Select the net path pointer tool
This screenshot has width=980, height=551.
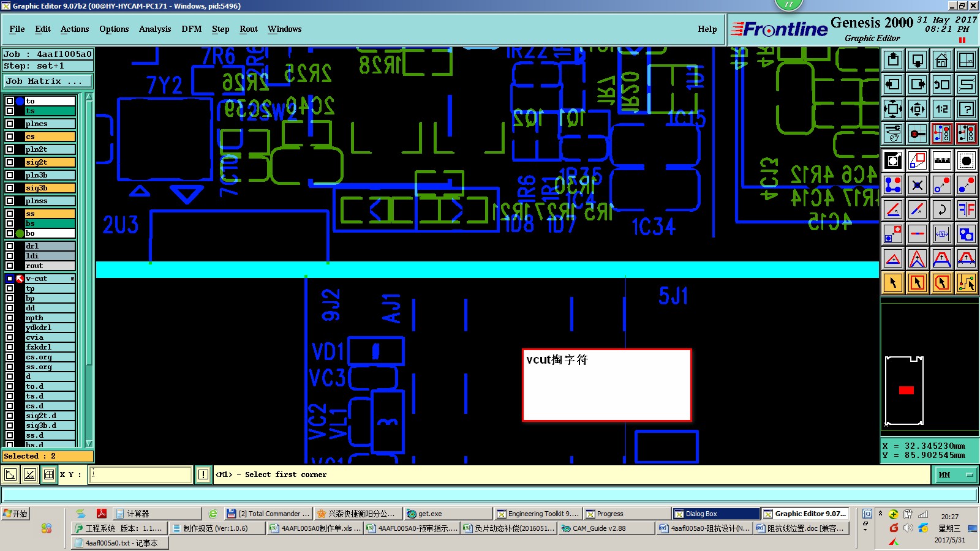click(x=967, y=283)
